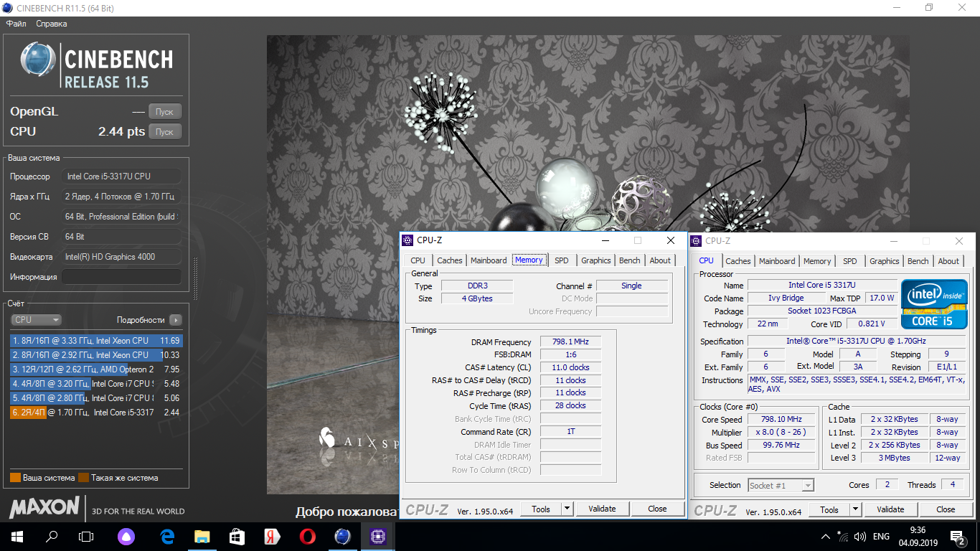Open Yandex taskbar icon
This screenshot has height=551, width=980.
pyautogui.click(x=272, y=536)
